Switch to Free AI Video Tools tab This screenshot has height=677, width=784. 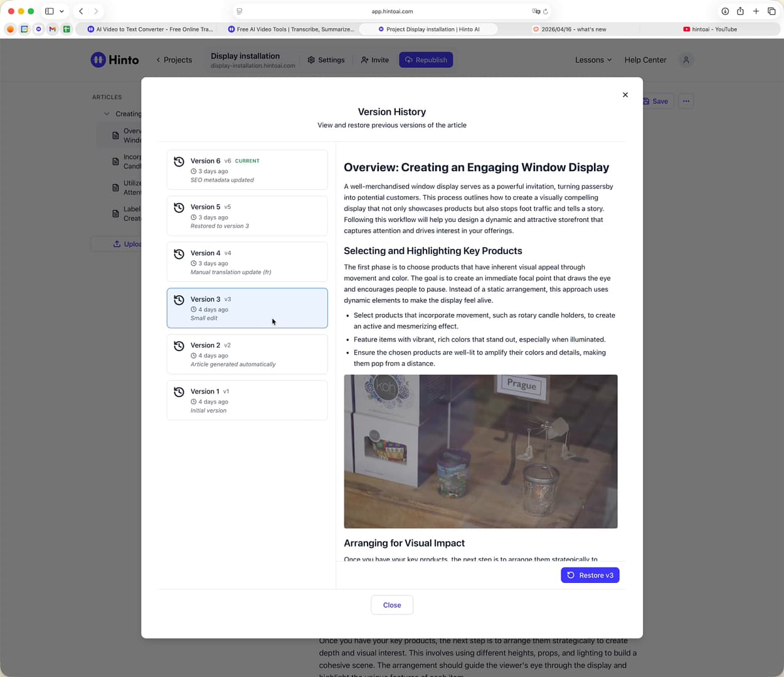click(x=291, y=29)
